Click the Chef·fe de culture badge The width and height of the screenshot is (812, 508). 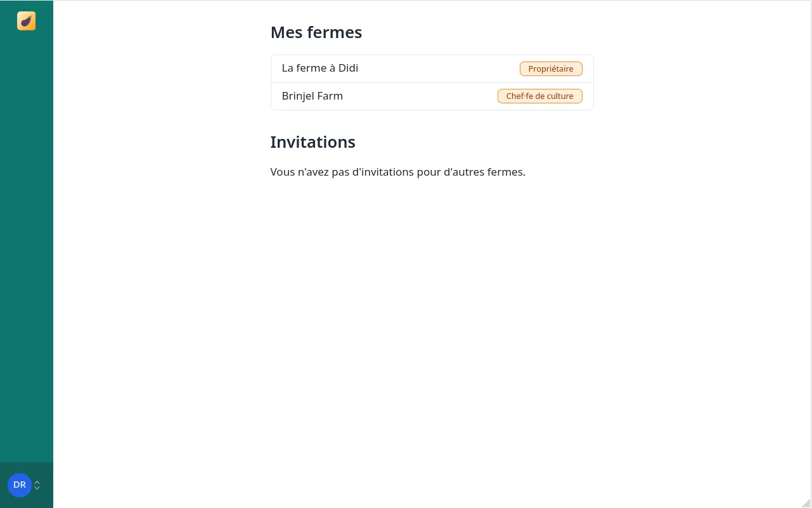(x=539, y=96)
